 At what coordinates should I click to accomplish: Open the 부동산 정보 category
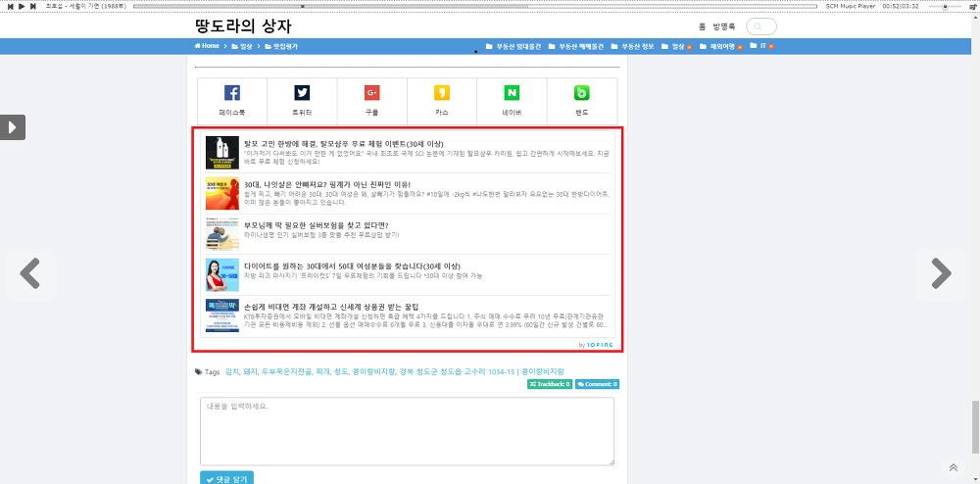tap(632, 46)
